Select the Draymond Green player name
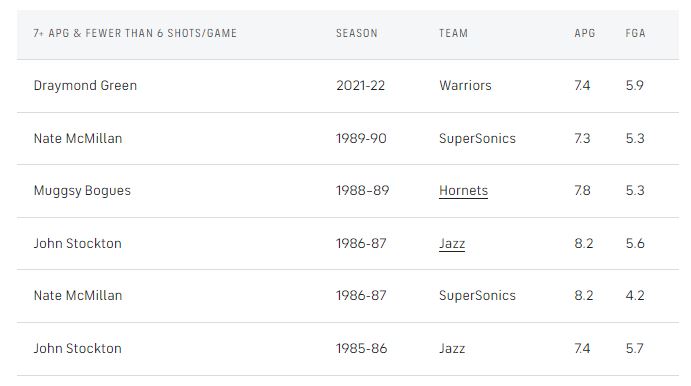 pos(85,85)
